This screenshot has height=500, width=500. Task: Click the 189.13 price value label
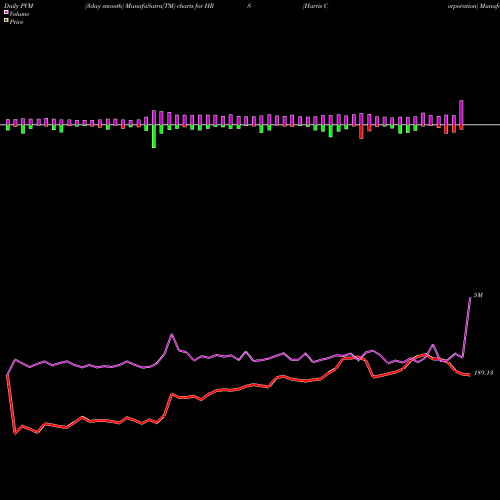tap(483, 373)
